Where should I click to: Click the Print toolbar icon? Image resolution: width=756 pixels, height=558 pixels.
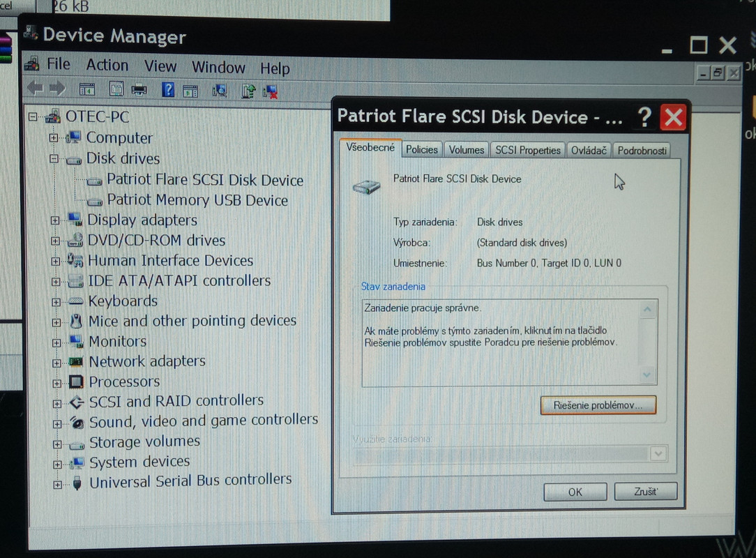point(139,90)
